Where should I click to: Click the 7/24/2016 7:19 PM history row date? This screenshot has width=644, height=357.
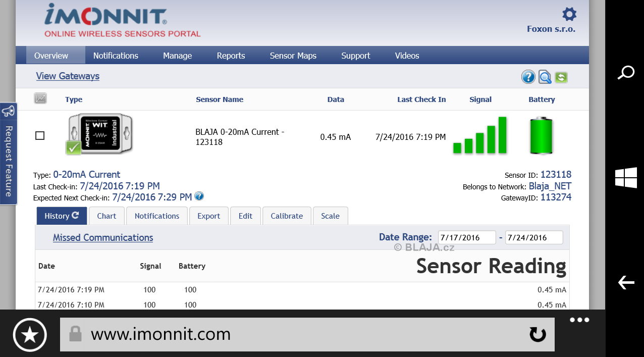tap(71, 290)
